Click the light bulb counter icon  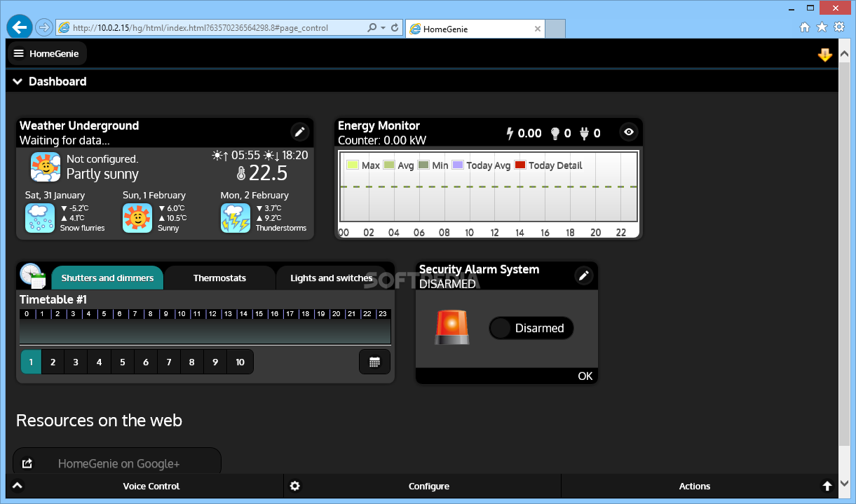(555, 133)
